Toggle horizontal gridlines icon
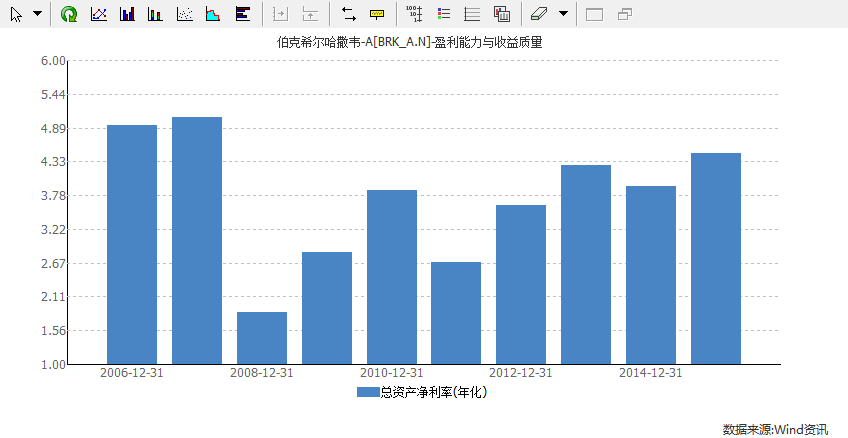 [472, 14]
